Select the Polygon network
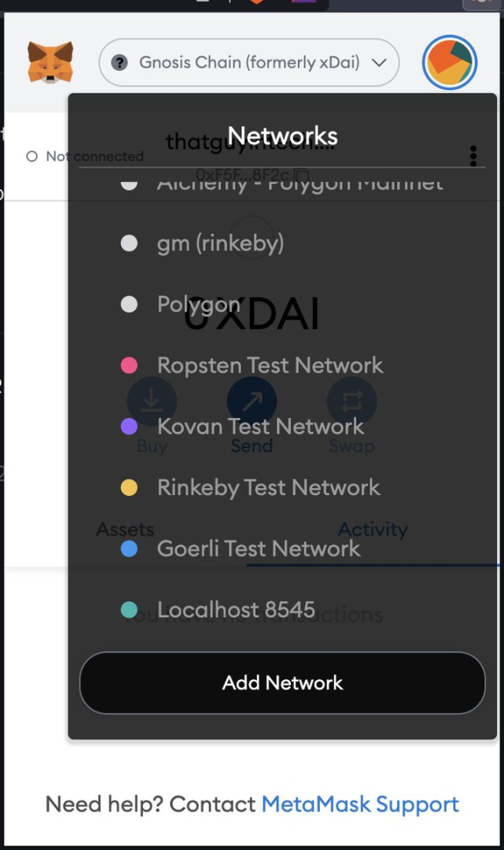 pos(198,305)
